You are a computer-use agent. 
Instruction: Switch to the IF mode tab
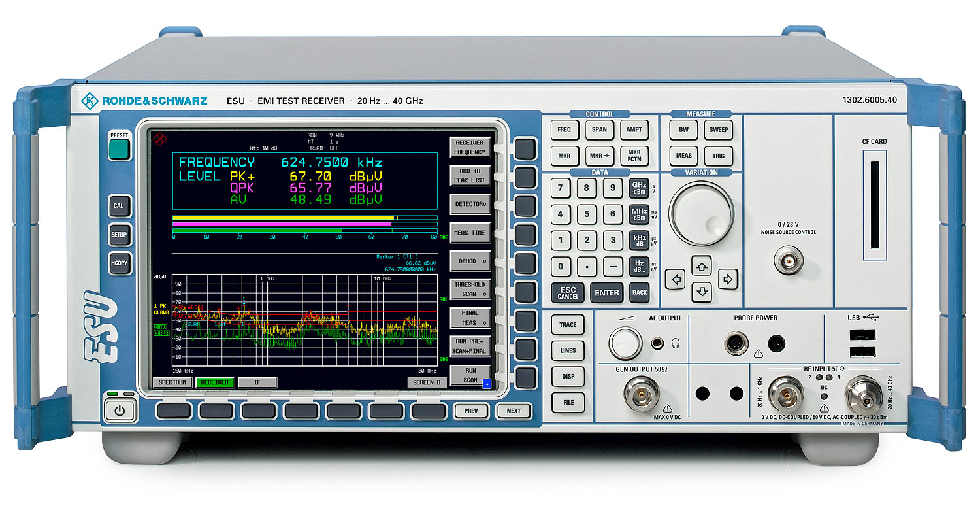[257, 382]
